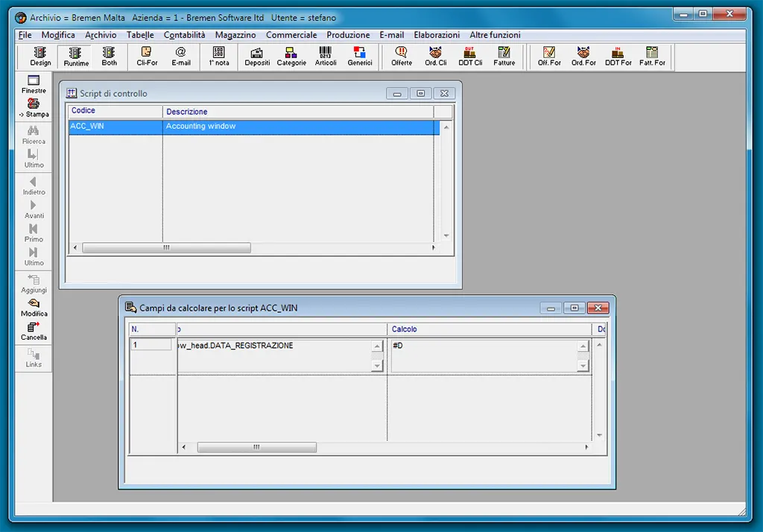Open Ord. For supplier orders
763x532 pixels.
[583, 57]
